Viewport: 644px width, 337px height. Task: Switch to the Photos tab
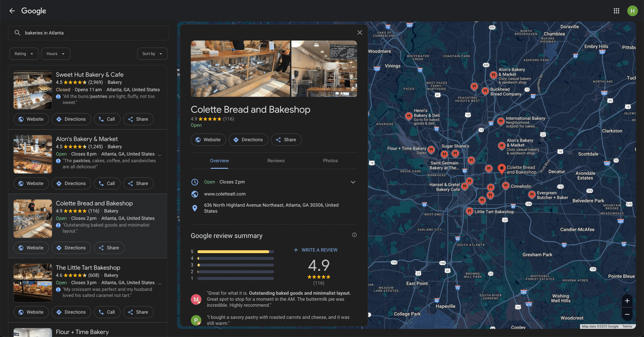(330, 161)
